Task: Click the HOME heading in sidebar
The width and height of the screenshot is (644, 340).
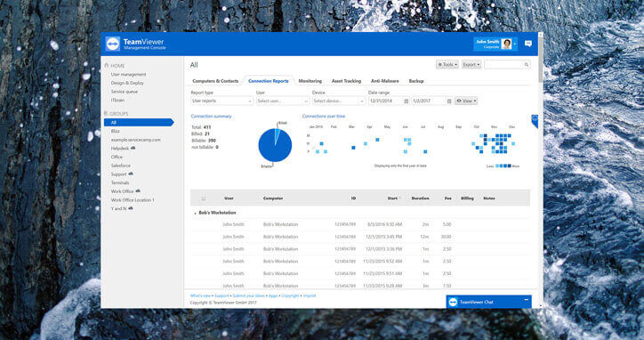Action: (117, 66)
